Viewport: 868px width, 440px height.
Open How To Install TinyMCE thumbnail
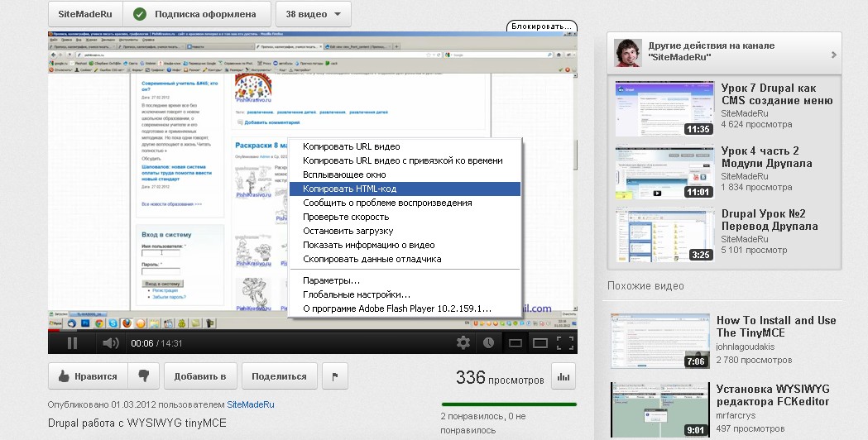(x=660, y=341)
